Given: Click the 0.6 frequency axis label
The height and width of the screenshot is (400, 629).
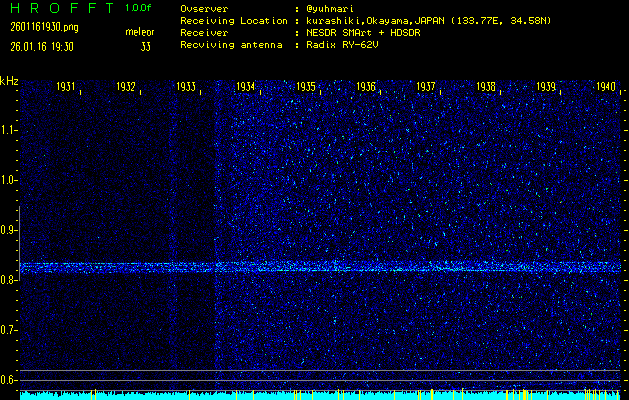Looking at the screenshot, I should pyautogui.click(x=7, y=380).
